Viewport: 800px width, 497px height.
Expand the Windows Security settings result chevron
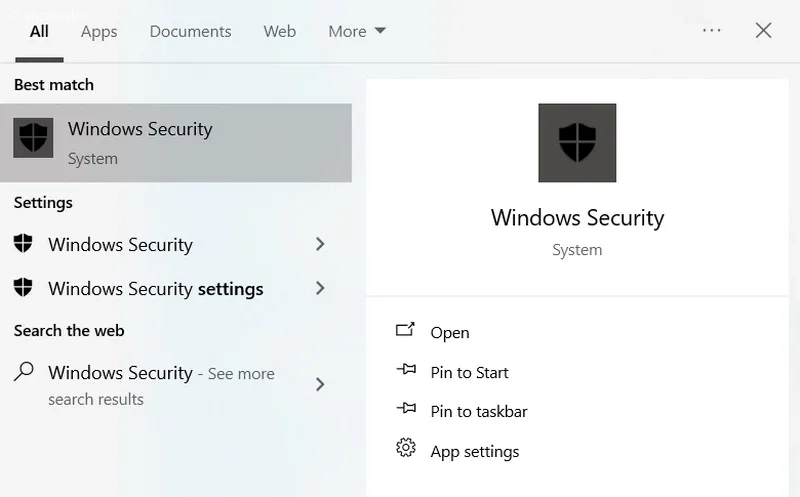320,244
